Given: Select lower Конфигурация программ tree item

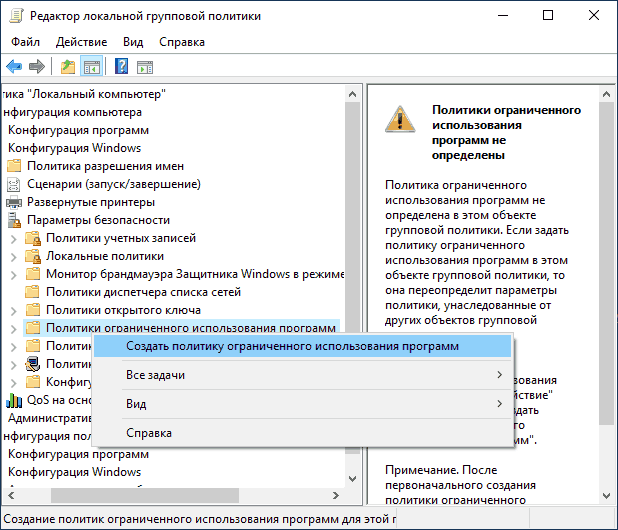Looking at the screenshot, I should [x=78, y=454].
